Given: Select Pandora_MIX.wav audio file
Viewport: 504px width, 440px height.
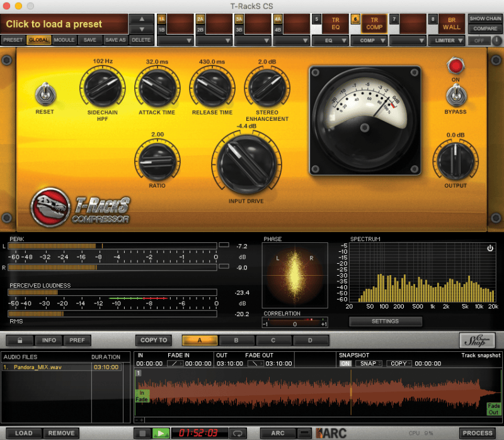Looking at the screenshot, I should (61, 367).
